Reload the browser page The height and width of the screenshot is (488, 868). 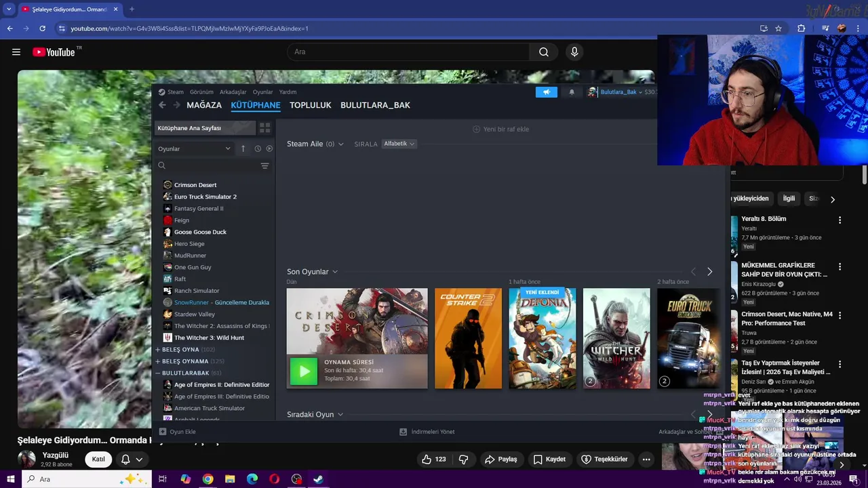tap(42, 28)
